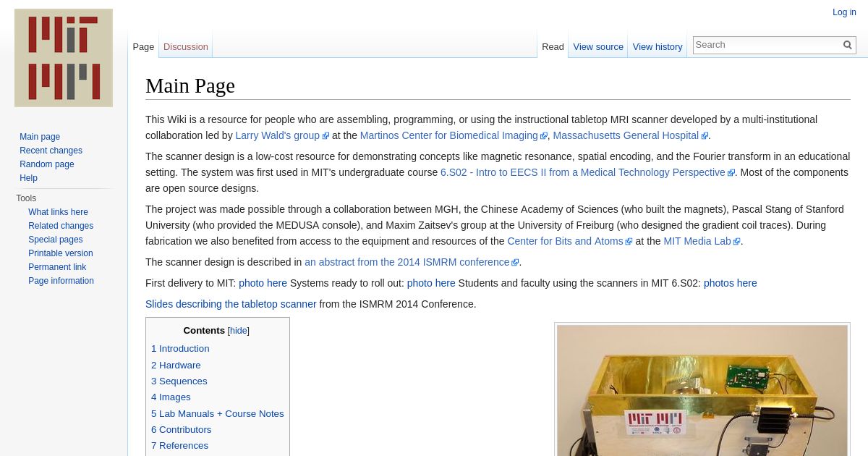Open the 'photos here' 6.S02 link
Viewport: 868px width, 456px height.
click(x=731, y=283)
